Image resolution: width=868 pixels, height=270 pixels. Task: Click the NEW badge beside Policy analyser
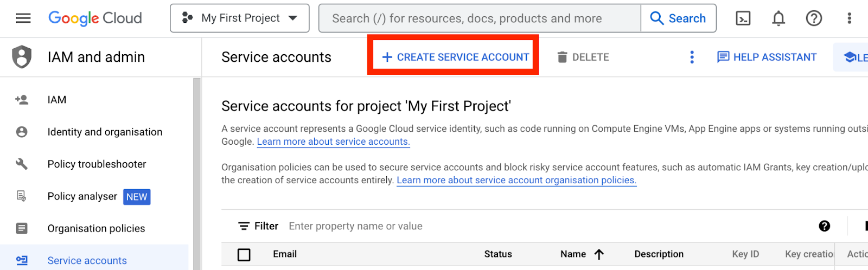point(137,197)
